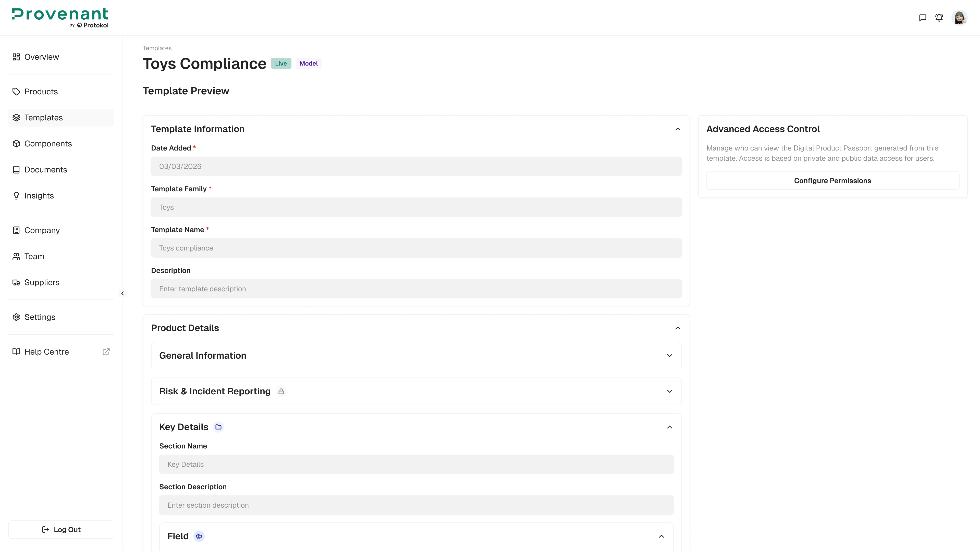This screenshot has width=980, height=551.
Task: Click the Provenant logo
Action: pyautogui.click(x=60, y=18)
